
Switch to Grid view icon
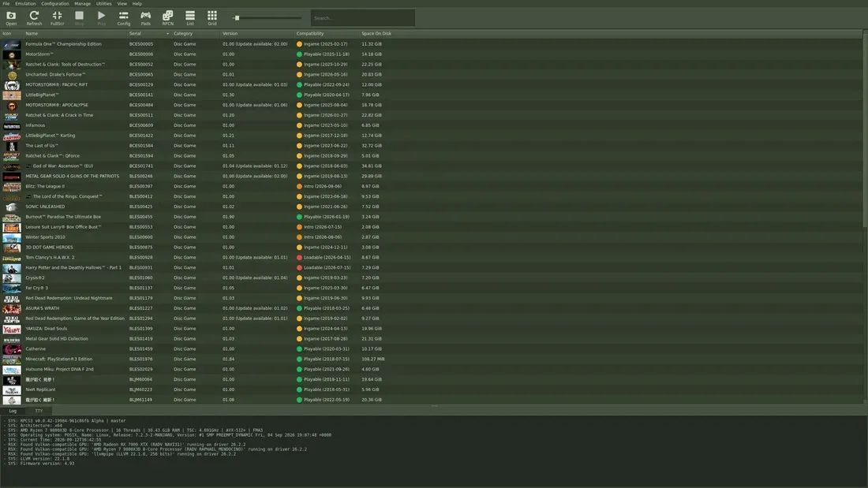(212, 17)
